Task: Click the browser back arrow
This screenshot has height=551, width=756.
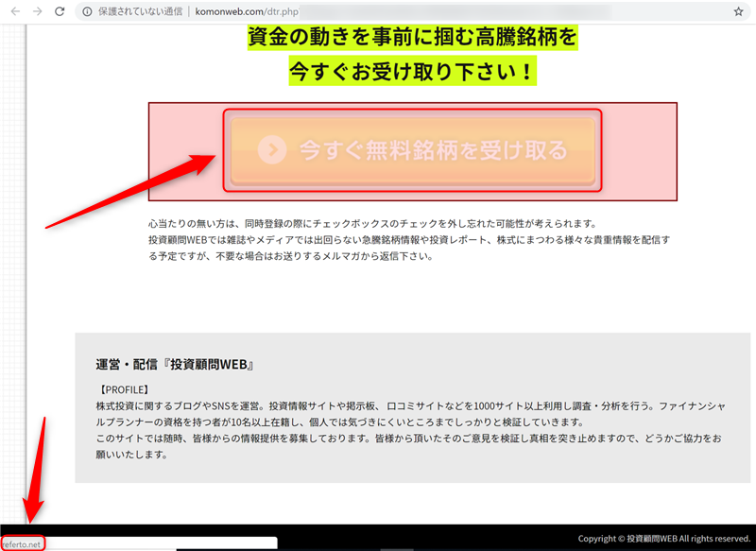Action: point(15,11)
